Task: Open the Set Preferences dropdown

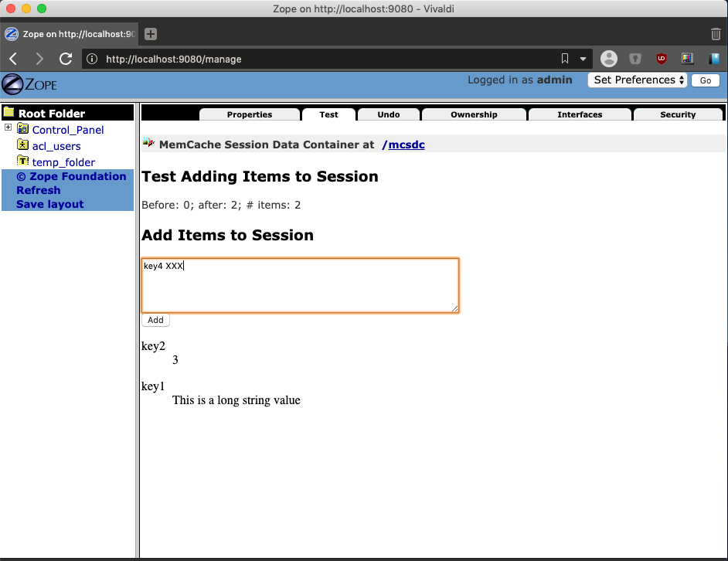Action: click(637, 80)
